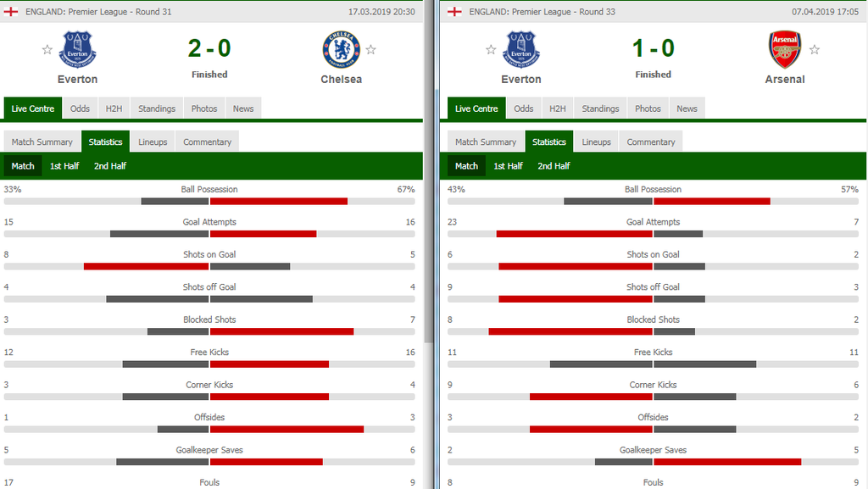
Task: Select 2nd Half statistics in the Arsenal match
Action: [554, 166]
